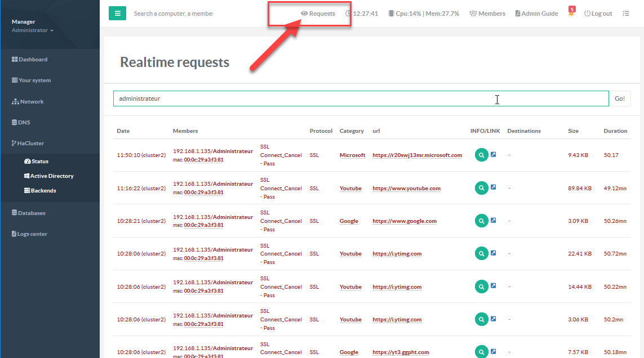Image resolution: width=644 pixels, height=358 pixels.
Task: Open the https://r20swj13mr.microsoft.com link
Action: pos(417,155)
